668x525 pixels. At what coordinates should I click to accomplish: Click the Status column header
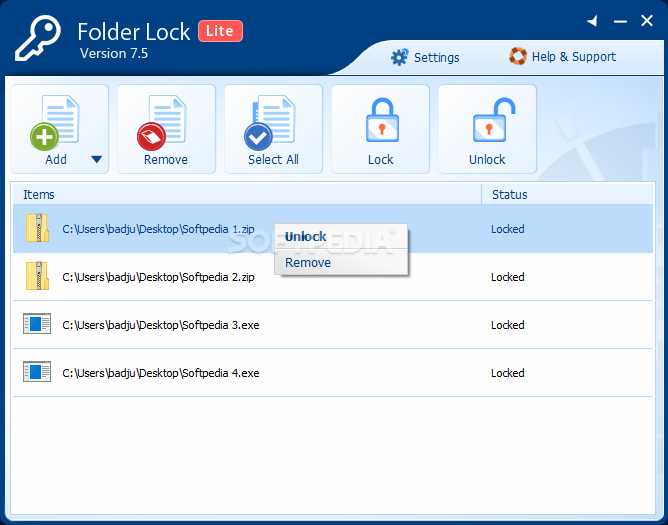pos(567,194)
